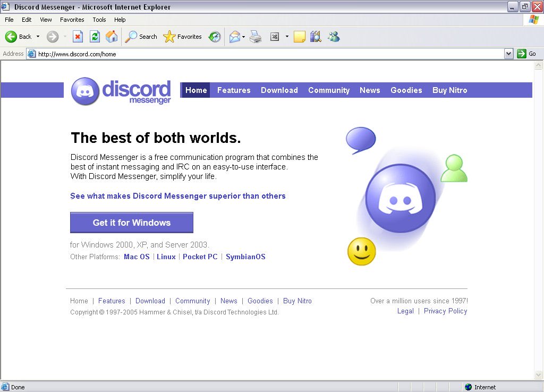Choose the Linux platform link
This screenshot has width=544, height=392.
[166, 257]
